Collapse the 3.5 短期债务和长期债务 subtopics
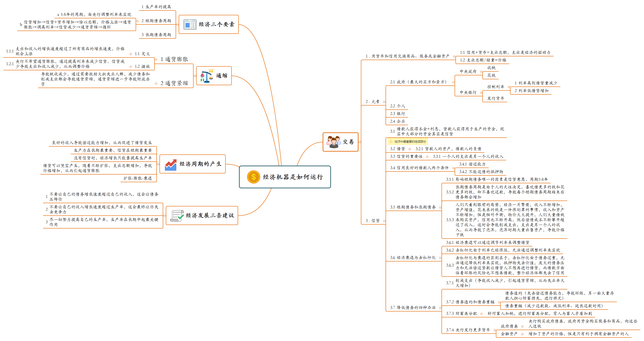644x341 pixels. [440, 207]
